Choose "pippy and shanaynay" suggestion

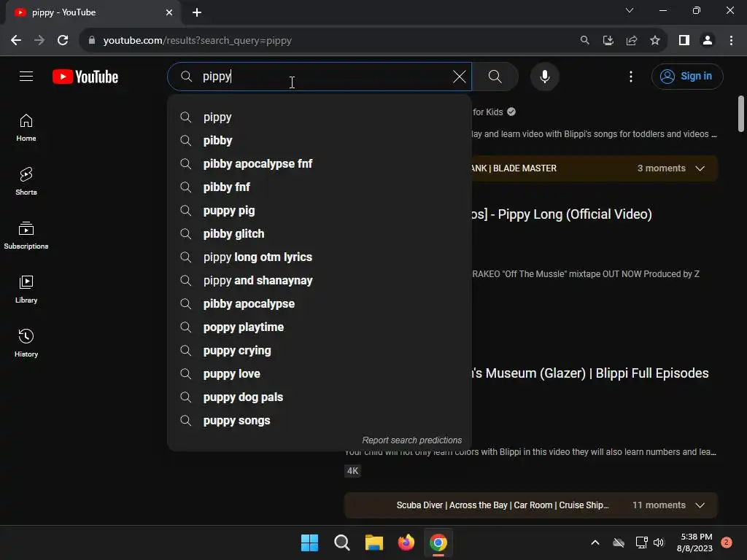coord(320,281)
